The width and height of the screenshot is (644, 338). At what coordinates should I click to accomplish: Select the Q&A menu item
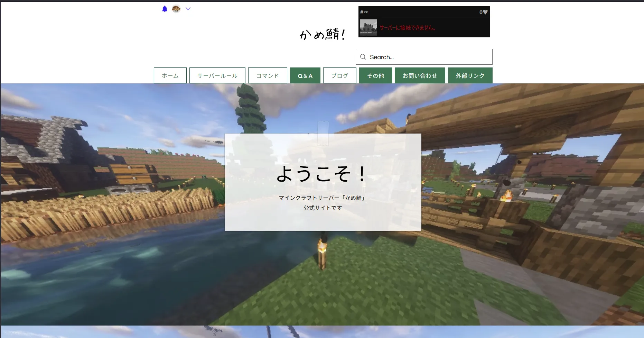pyautogui.click(x=305, y=75)
